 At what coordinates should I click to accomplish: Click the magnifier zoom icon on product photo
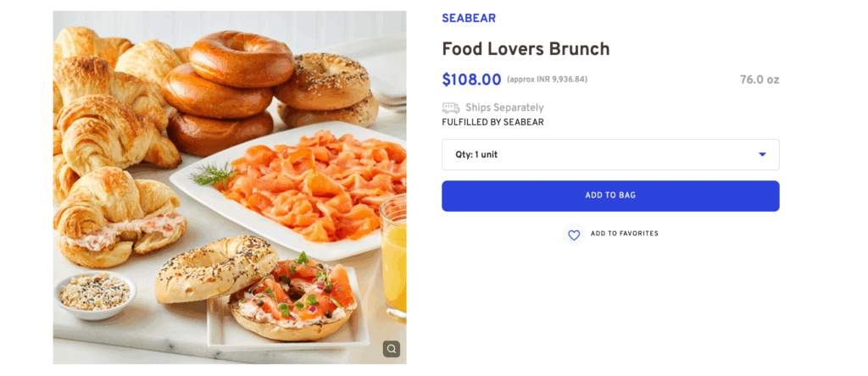click(x=391, y=349)
